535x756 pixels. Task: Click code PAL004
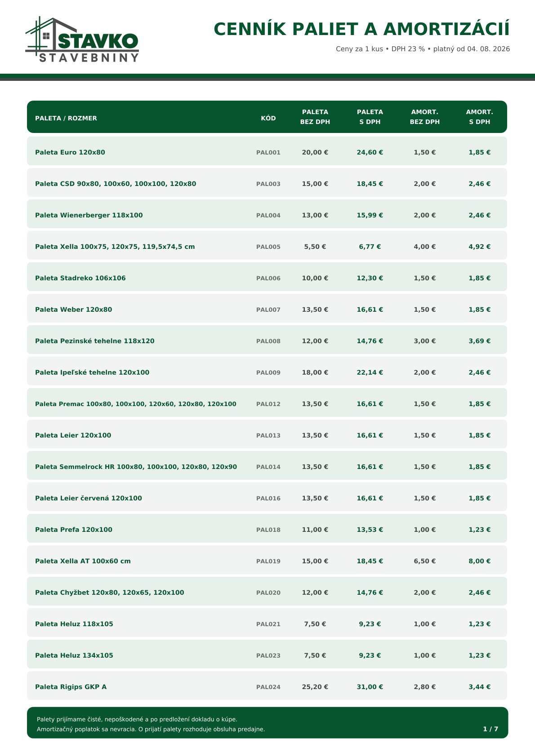(268, 215)
